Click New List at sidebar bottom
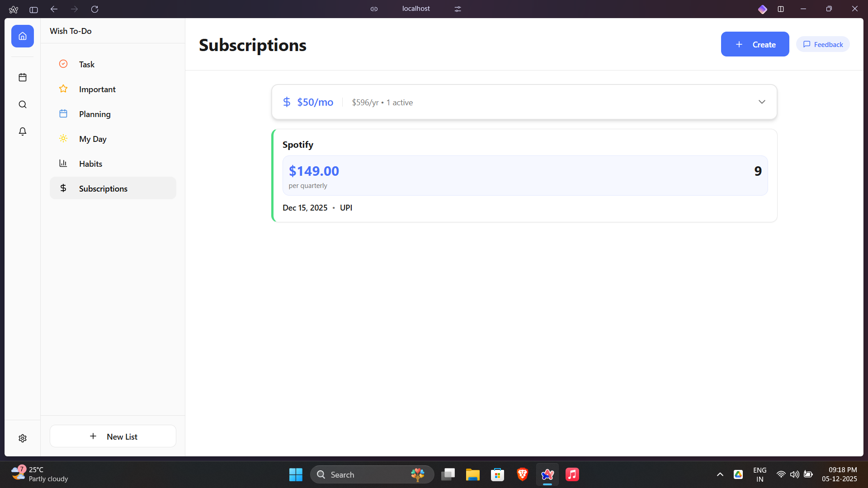Screen dimensions: 868x488 pyautogui.click(x=113, y=436)
